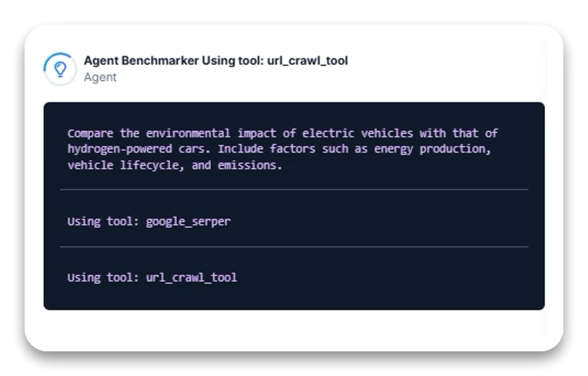Viewport: 588px width, 376px height.
Task: Click the word emissions in the prompt
Action: click(x=250, y=165)
